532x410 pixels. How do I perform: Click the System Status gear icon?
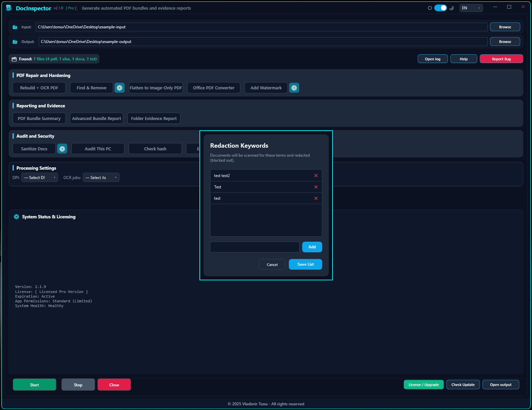16,217
